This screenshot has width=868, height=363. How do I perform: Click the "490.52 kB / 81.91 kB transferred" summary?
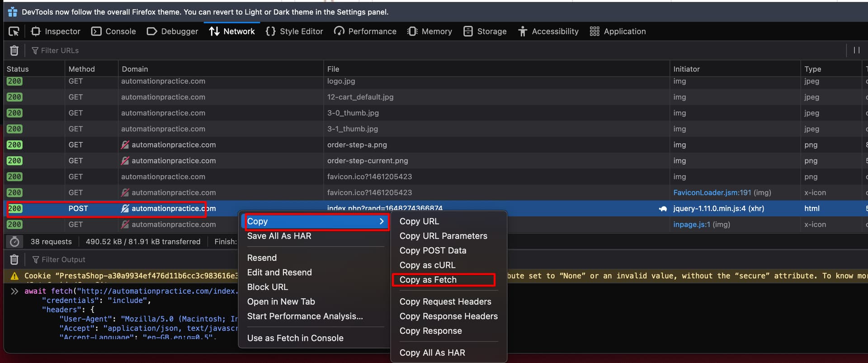pos(143,242)
